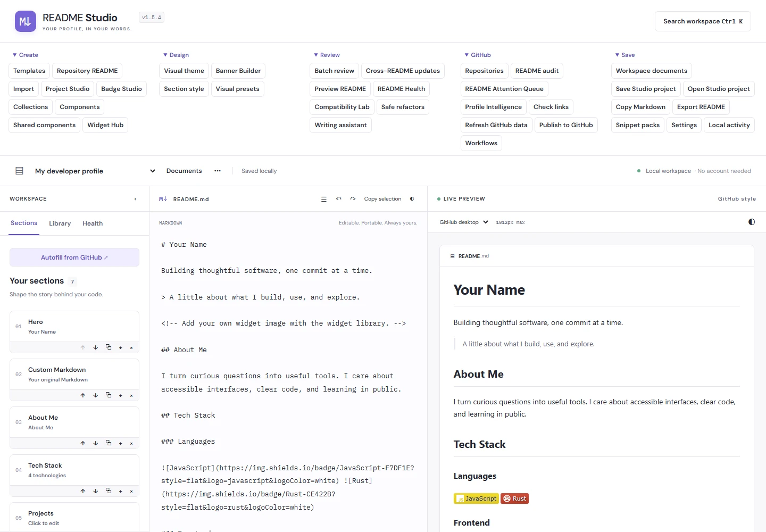766x532 pixels.
Task: Click the JavaScript badge in the preview
Action: coord(476,498)
